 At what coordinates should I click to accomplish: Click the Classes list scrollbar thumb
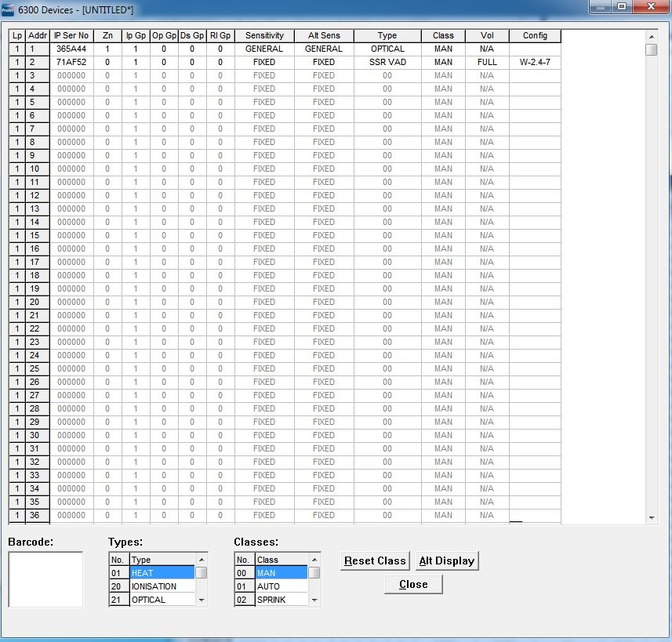point(314,572)
